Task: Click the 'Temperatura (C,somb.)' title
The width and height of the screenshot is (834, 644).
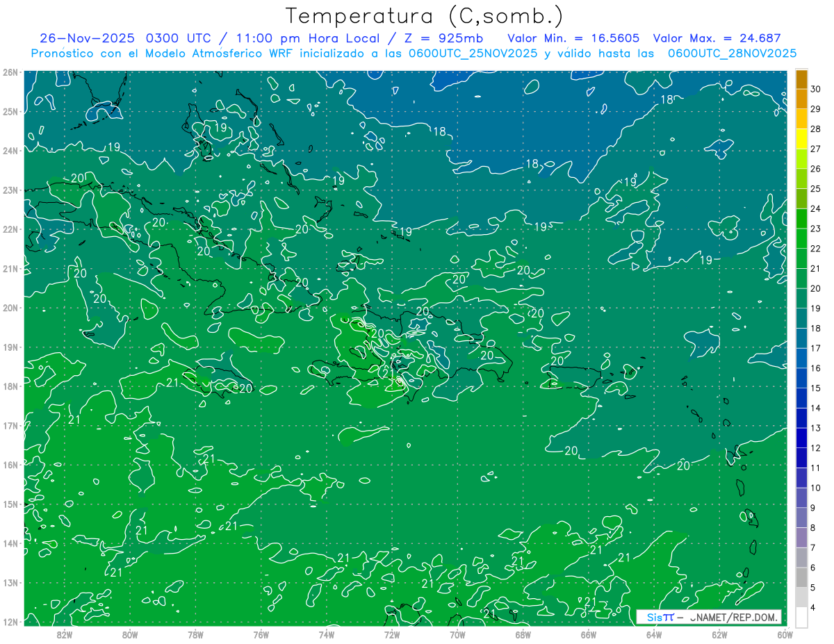Action: (x=425, y=16)
